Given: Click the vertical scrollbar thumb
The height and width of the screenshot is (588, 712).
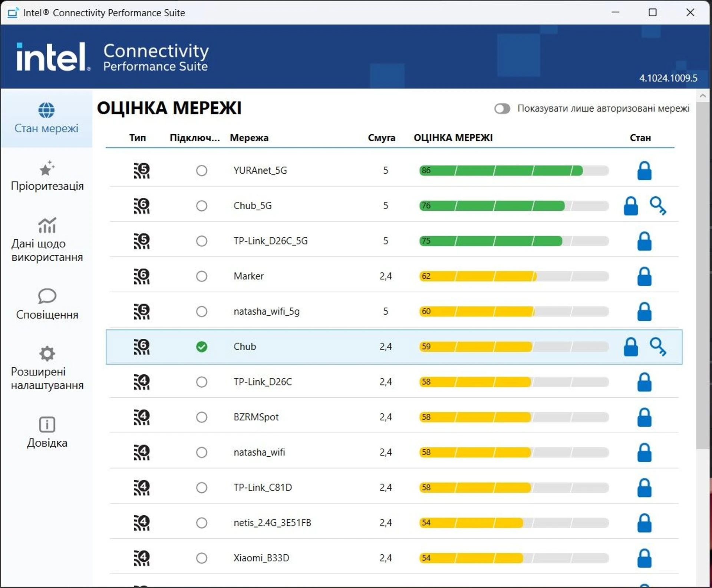Looking at the screenshot, I should click(702, 276).
